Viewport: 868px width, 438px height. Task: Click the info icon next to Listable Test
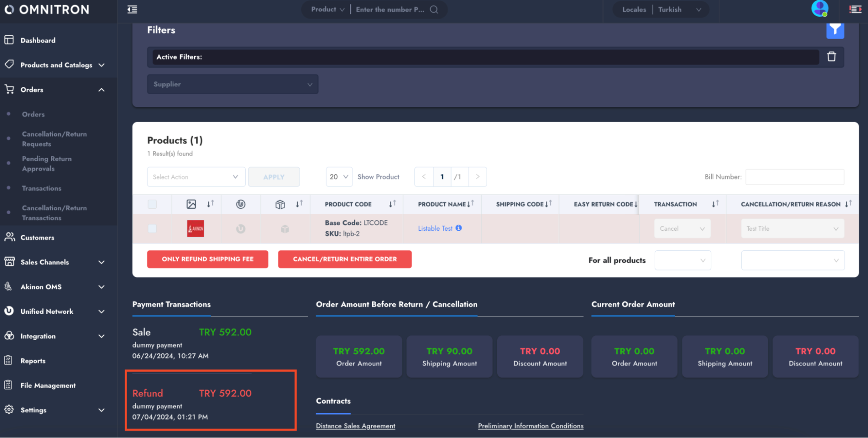[x=459, y=228]
